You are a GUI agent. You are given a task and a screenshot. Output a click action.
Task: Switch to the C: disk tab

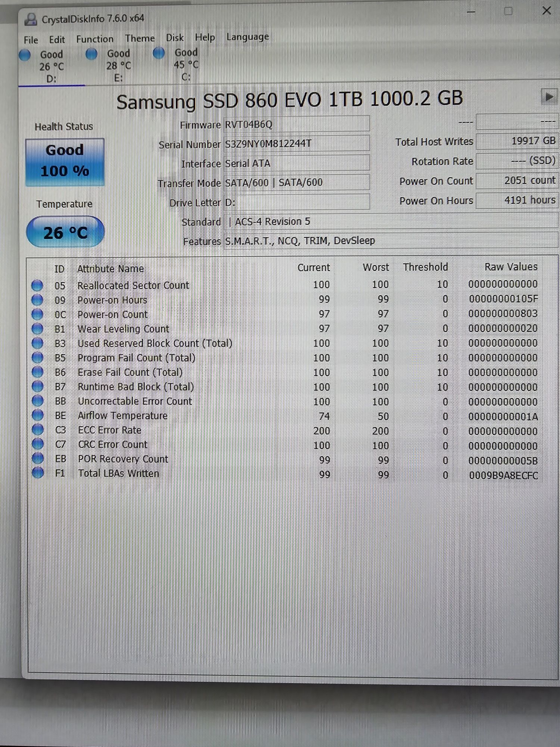tap(186, 64)
